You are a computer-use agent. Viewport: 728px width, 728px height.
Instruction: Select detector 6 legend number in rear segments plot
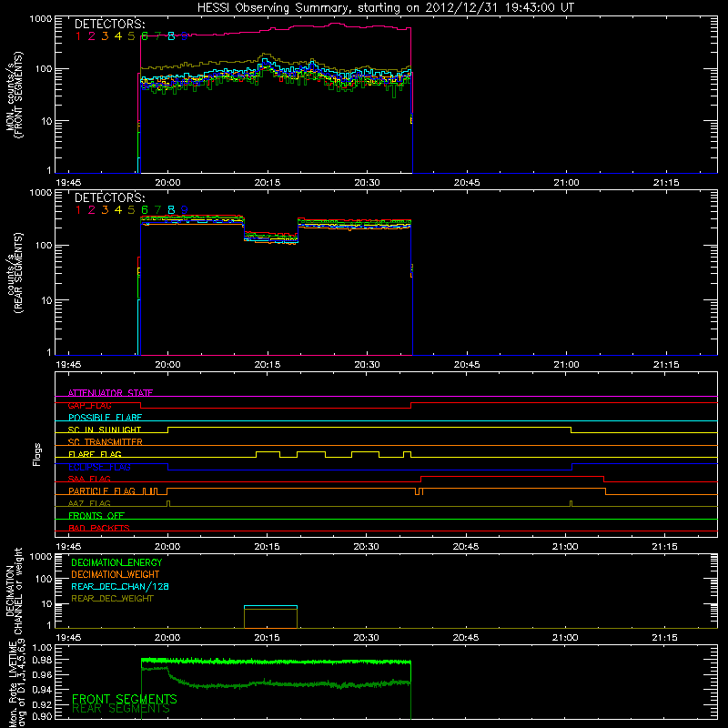point(145,210)
